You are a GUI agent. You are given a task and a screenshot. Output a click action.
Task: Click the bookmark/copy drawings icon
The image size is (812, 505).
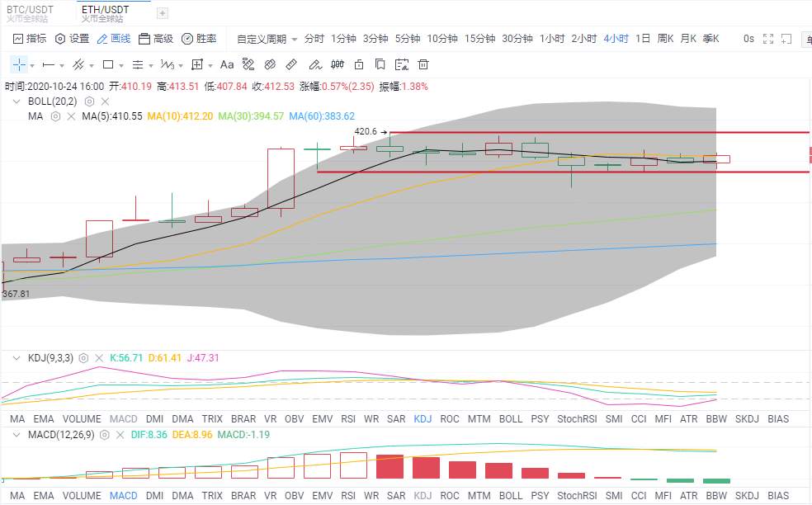pyautogui.click(x=380, y=64)
